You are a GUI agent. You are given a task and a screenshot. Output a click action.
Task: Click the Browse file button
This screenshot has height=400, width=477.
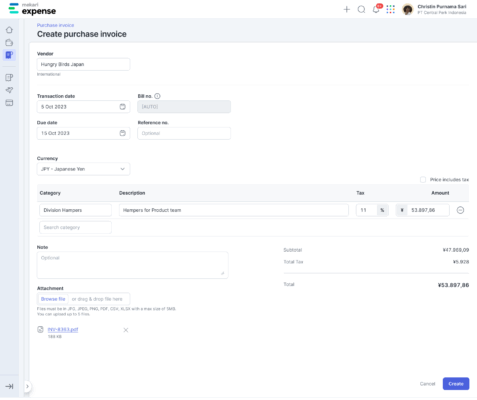[53, 299]
